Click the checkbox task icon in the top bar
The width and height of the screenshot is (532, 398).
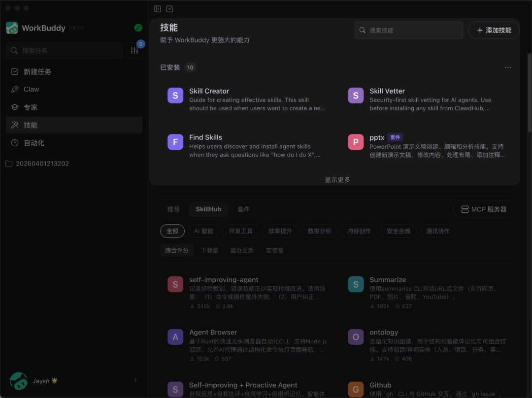[x=170, y=9]
